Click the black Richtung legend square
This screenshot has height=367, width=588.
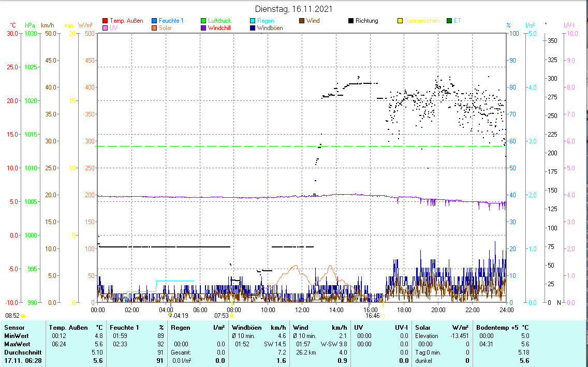pos(351,21)
